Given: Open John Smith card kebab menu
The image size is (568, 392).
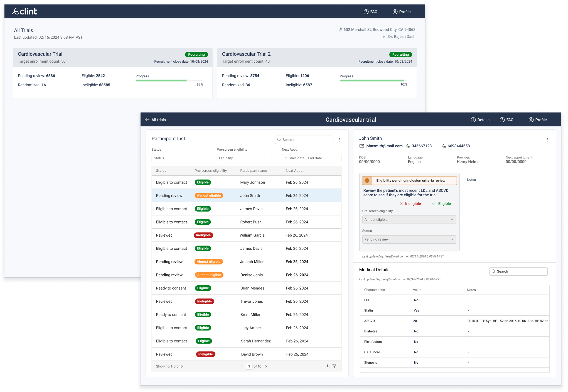Looking at the screenshot, I should point(547,140).
